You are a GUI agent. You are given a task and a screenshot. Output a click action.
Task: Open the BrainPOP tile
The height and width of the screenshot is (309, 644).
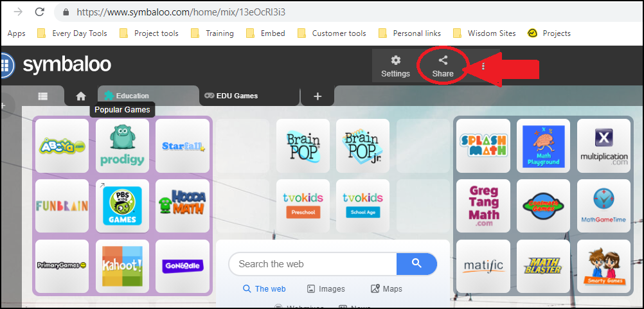(303, 146)
